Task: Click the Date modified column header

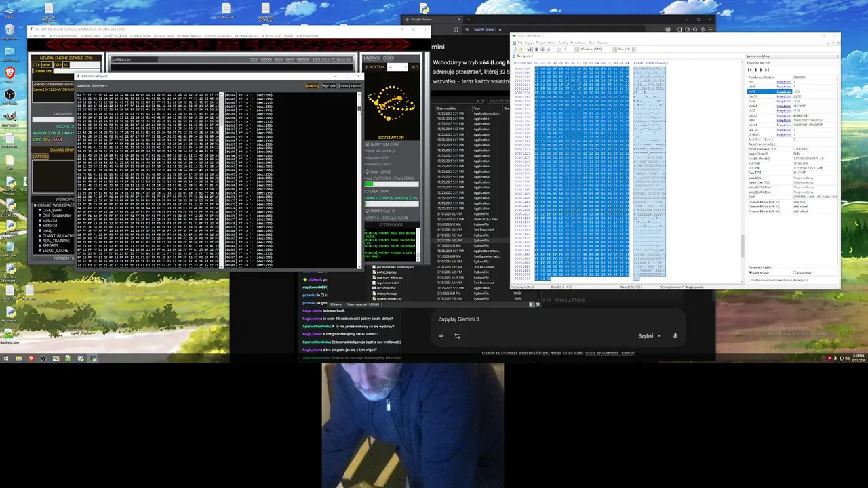Action: pyautogui.click(x=447, y=108)
